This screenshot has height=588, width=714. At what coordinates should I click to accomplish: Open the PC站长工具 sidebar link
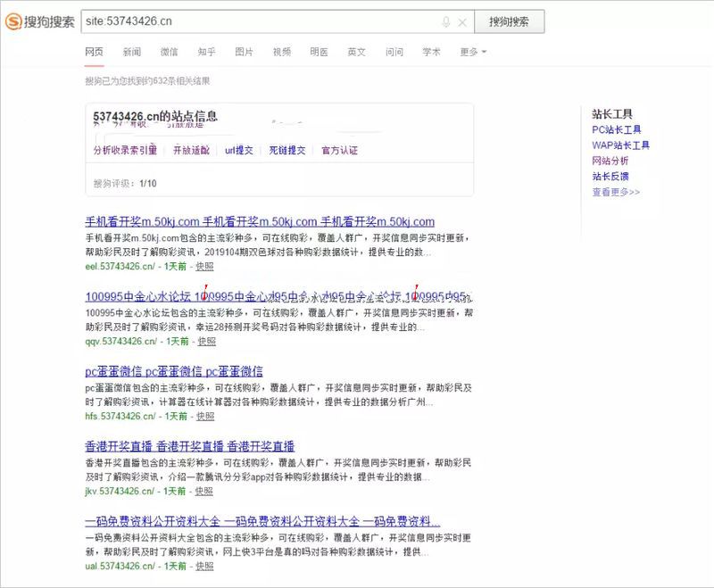click(x=617, y=129)
